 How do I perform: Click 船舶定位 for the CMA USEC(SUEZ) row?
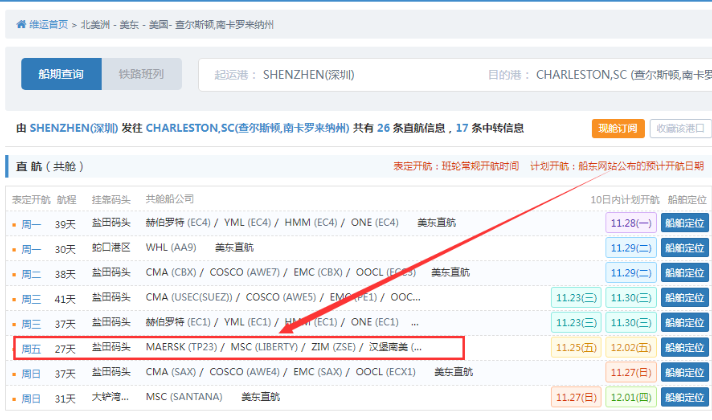(x=684, y=298)
